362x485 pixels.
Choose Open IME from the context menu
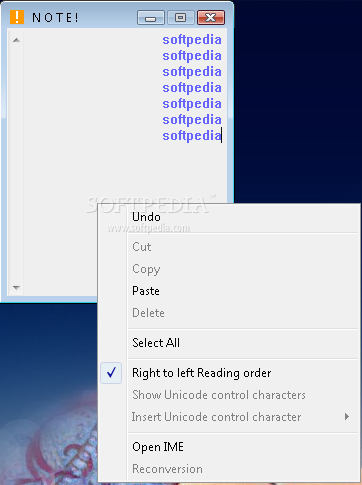(229, 447)
